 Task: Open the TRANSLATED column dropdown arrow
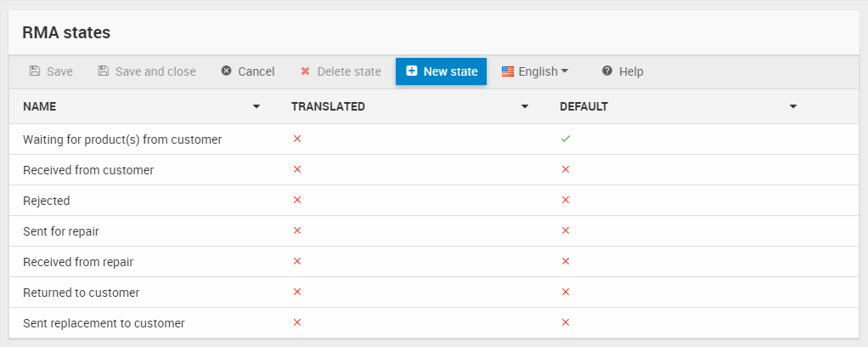point(525,107)
